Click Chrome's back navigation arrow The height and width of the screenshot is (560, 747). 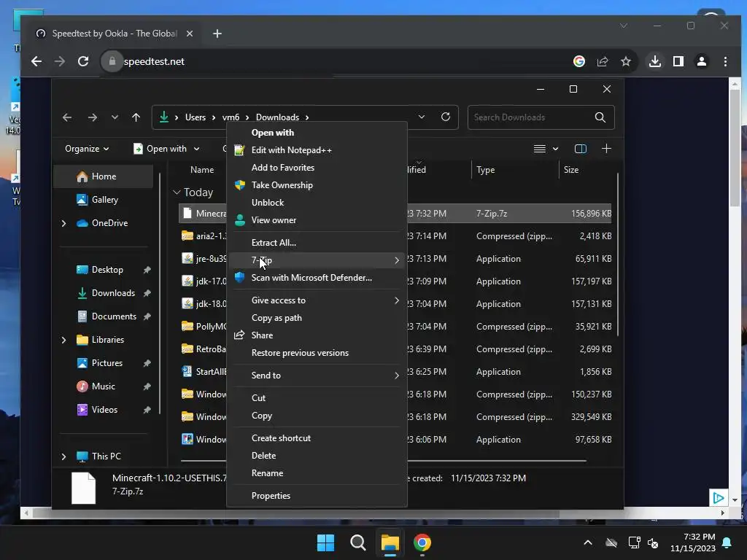click(x=36, y=61)
